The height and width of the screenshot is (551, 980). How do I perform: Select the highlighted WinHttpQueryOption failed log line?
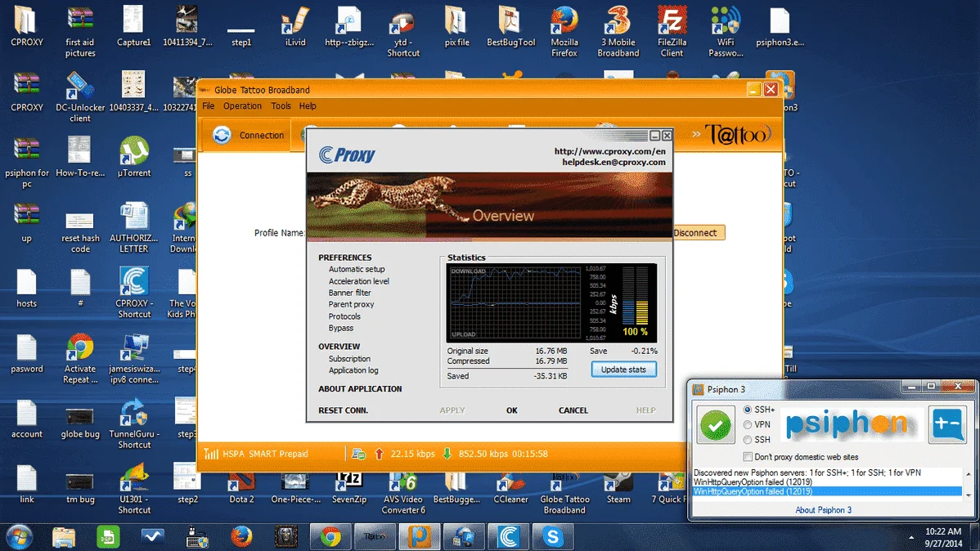(827, 491)
